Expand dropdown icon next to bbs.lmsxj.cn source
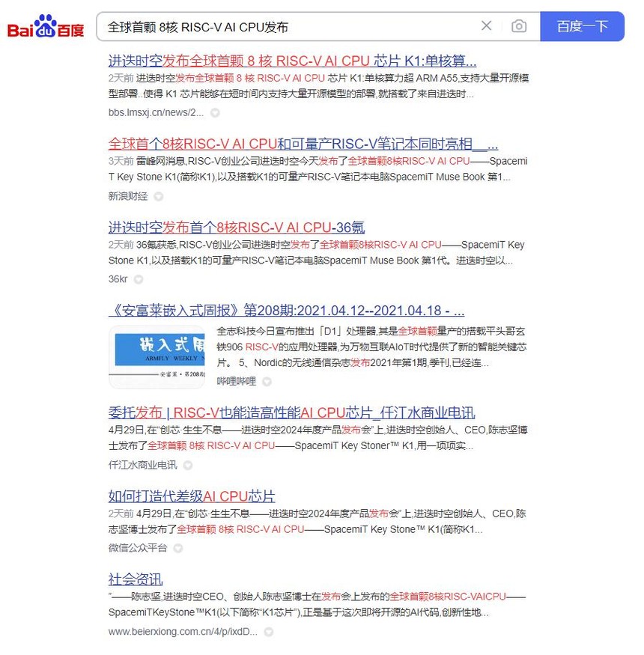 tap(215, 113)
